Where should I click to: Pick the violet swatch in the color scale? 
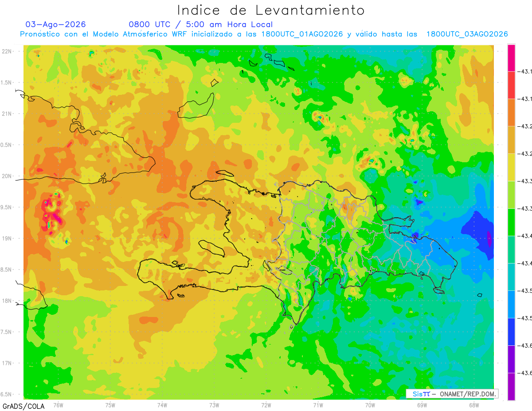tap(511, 359)
